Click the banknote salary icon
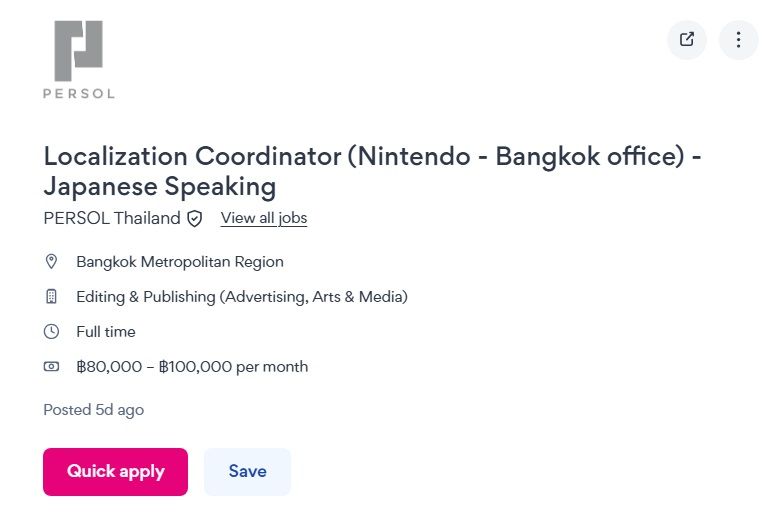This screenshot has width=767, height=525. 52,367
